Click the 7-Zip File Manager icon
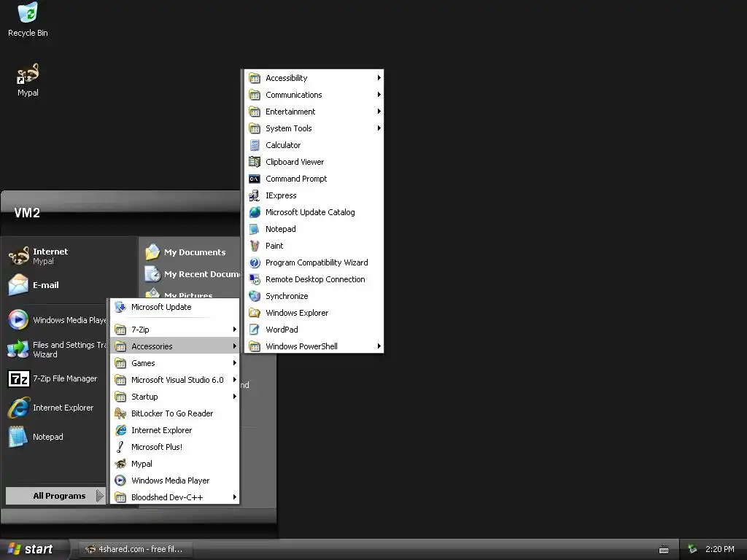Image resolution: width=747 pixels, height=560 pixels. pyautogui.click(x=18, y=378)
